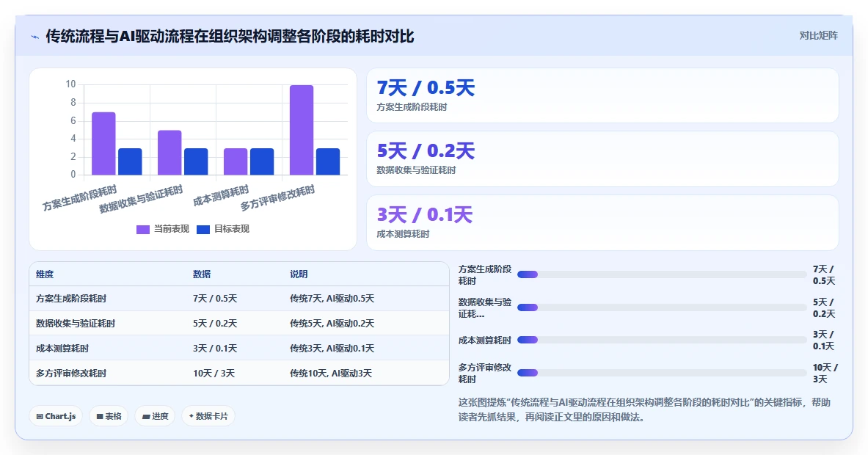Click the table cell 传统5天, AI驱动0.2天
Screen dimensions: 868x455
[332, 323]
